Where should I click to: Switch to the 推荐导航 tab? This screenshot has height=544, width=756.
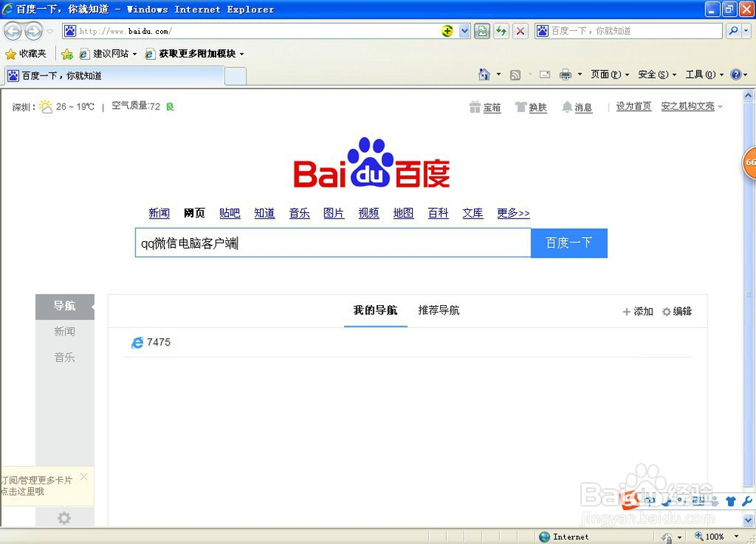click(x=438, y=310)
